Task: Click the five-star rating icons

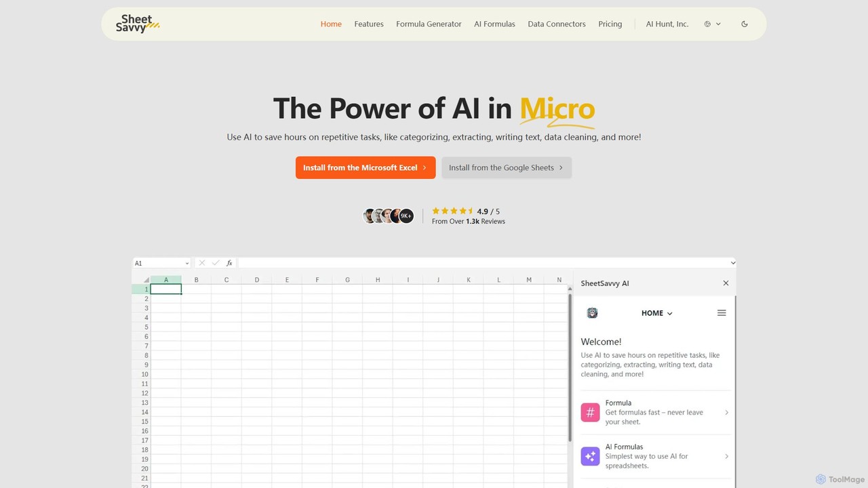Action: (452, 211)
